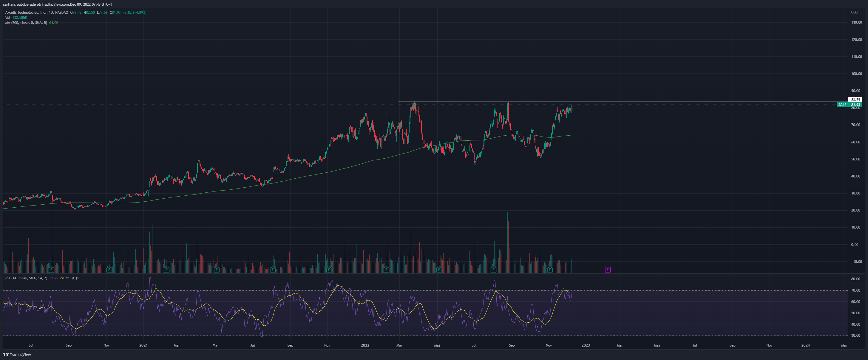Select the earnings marker at Maj 2021
This screenshot has width=868, height=360.
pyautogui.click(x=217, y=269)
